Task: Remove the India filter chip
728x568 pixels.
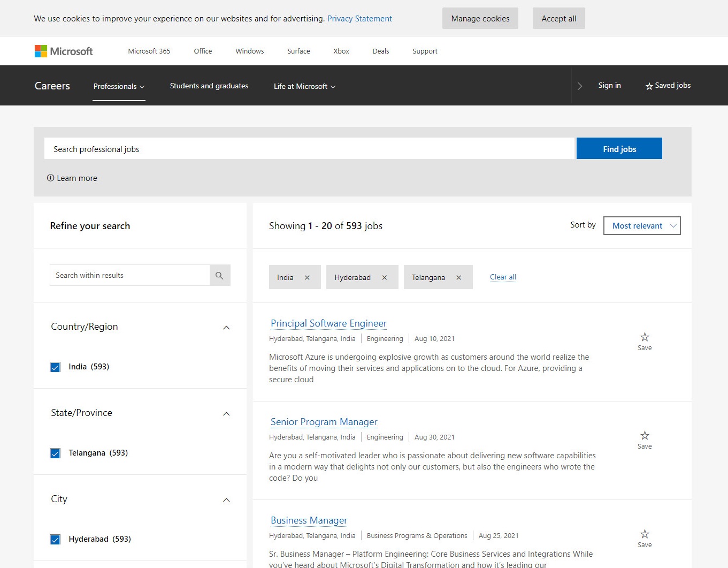Action: pos(307,277)
